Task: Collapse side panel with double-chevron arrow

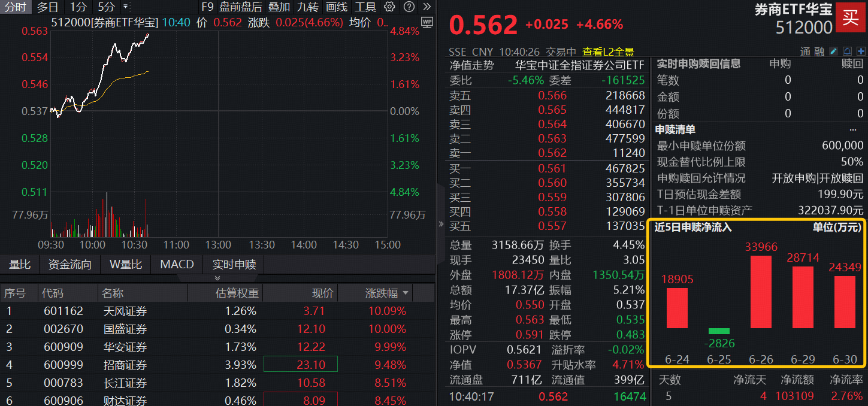Action: pos(441,224)
